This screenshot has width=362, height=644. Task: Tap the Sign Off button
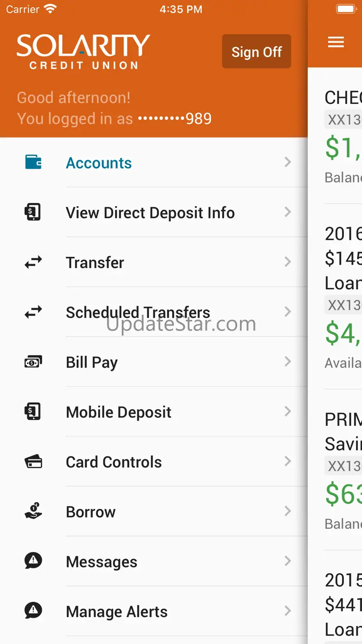click(x=256, y=52)
